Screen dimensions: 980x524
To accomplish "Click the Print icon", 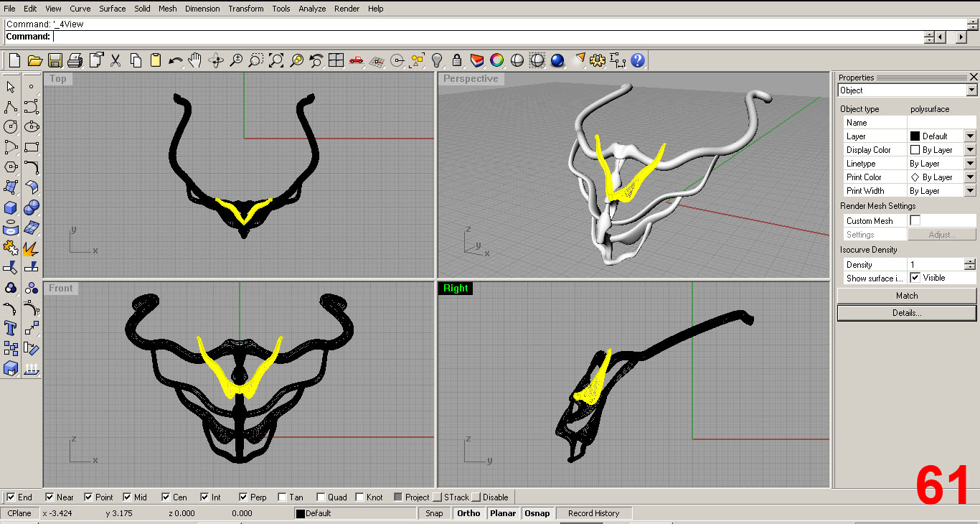I will click(x=75, y=60).
